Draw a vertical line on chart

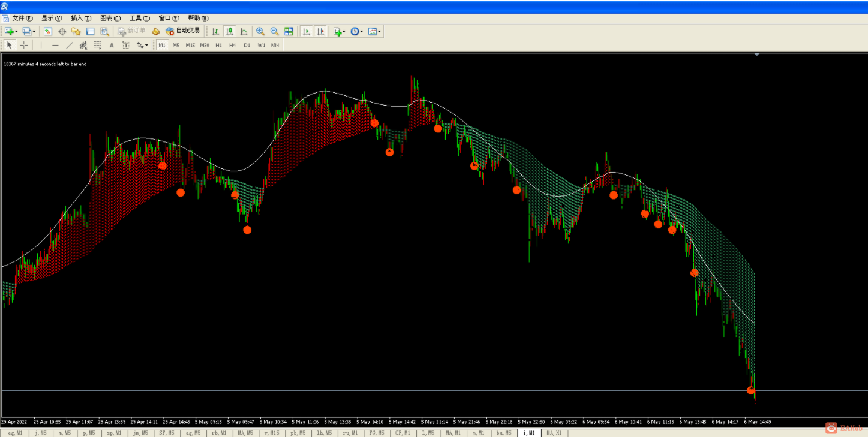coord(41,45)
